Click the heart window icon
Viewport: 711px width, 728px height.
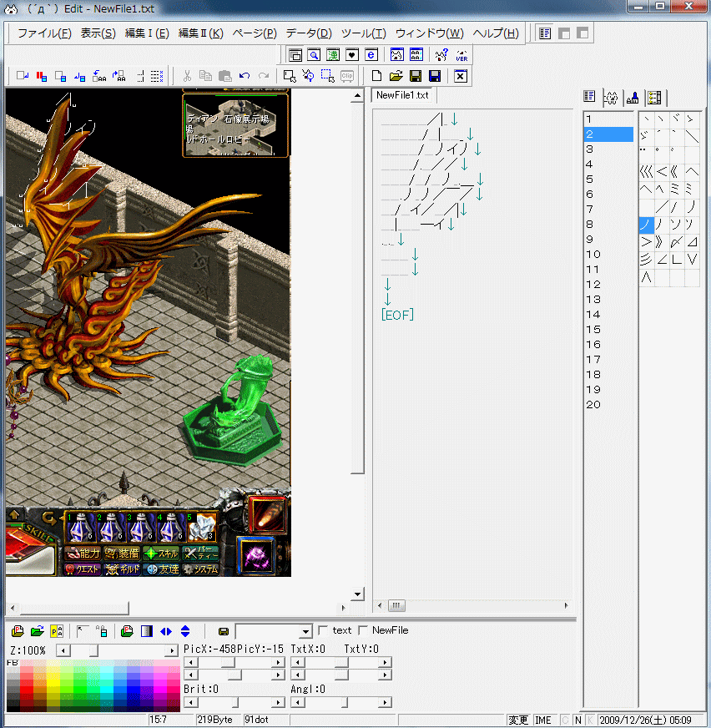click(352, 55)
